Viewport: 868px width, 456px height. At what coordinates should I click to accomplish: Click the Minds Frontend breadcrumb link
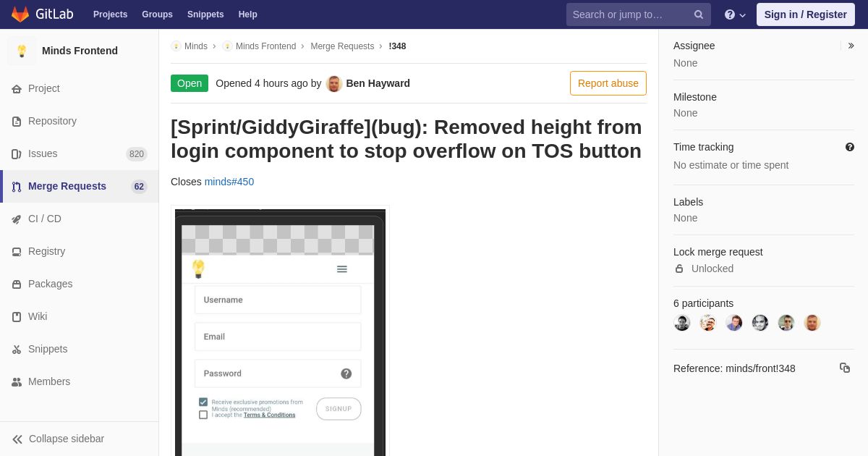[265, 46]
